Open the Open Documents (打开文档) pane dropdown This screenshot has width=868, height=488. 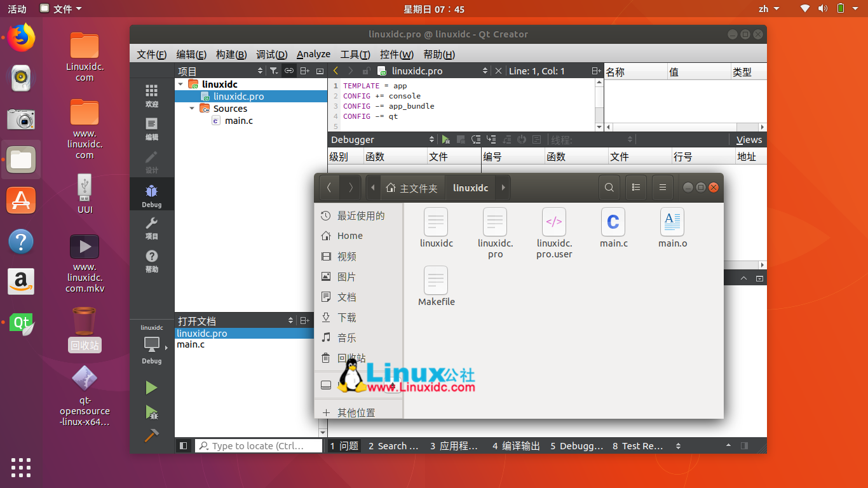[236, 321]
